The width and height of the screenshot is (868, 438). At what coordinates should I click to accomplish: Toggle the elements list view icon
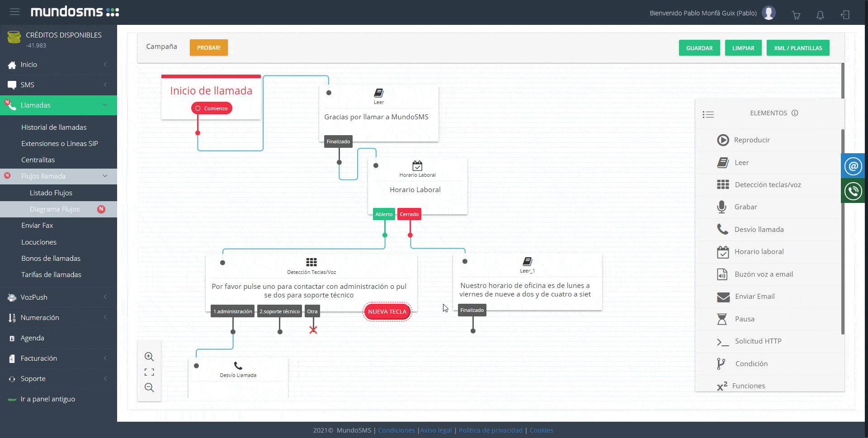(708, 115)
